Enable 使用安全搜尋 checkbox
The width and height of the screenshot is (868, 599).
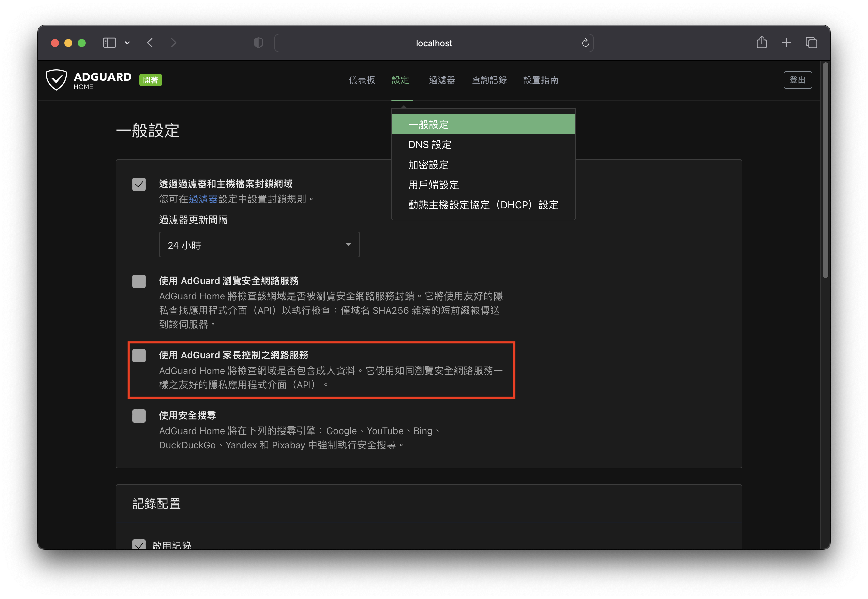point(139,416)
